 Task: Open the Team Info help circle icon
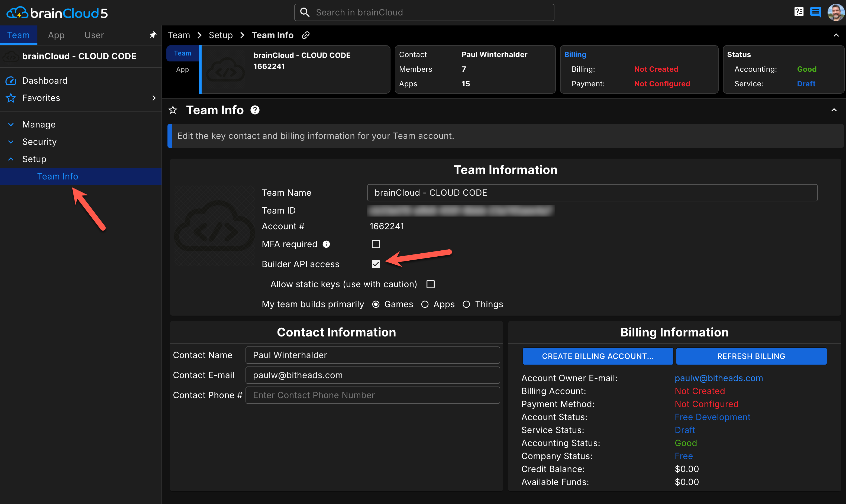click(x=254, y=110)
